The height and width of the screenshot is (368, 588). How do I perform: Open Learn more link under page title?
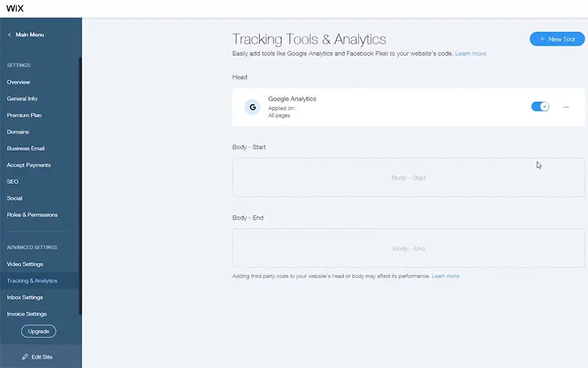click(471, 54)
